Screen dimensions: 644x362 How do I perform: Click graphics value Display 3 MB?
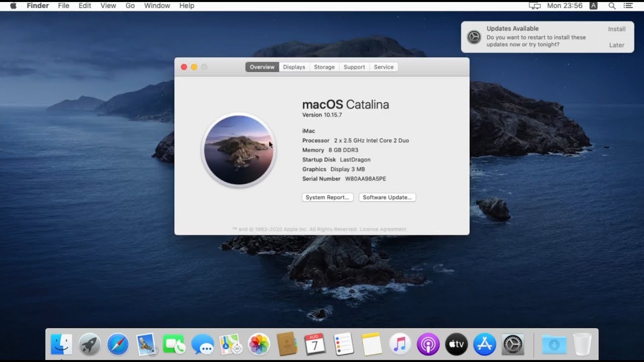pos(348,169)
